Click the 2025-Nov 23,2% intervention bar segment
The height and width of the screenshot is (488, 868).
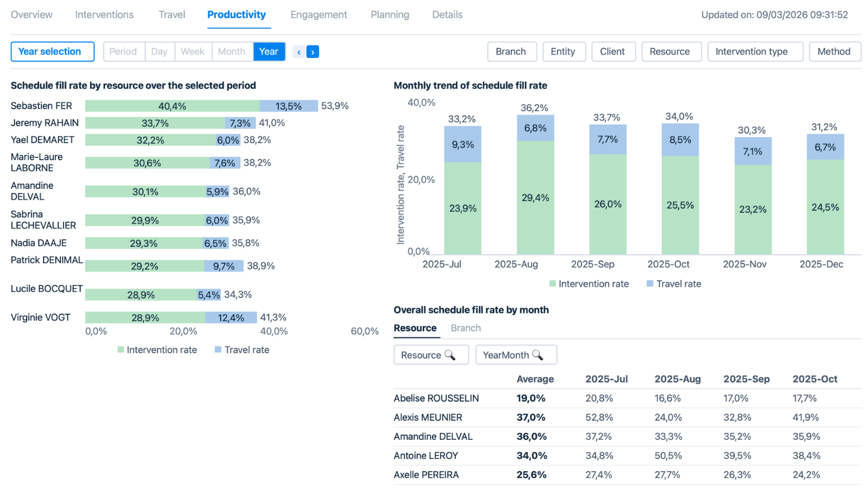pos(753,209)
